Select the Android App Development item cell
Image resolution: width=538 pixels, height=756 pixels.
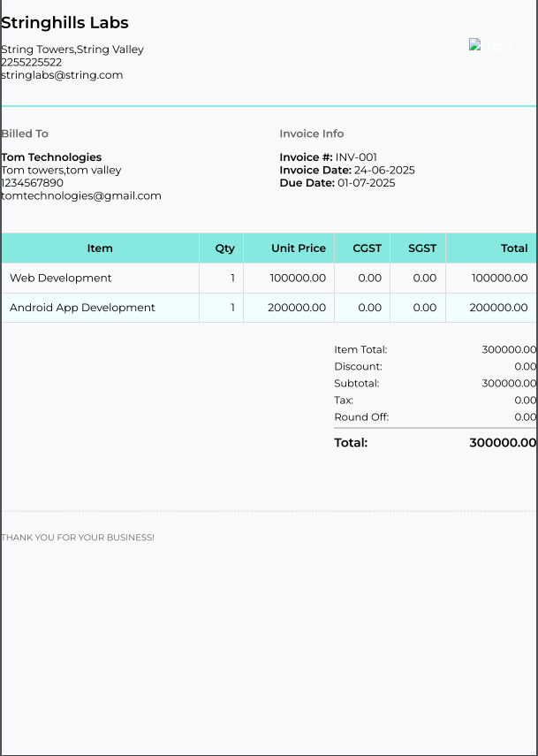pyautogui.click(x=82, y=308)
